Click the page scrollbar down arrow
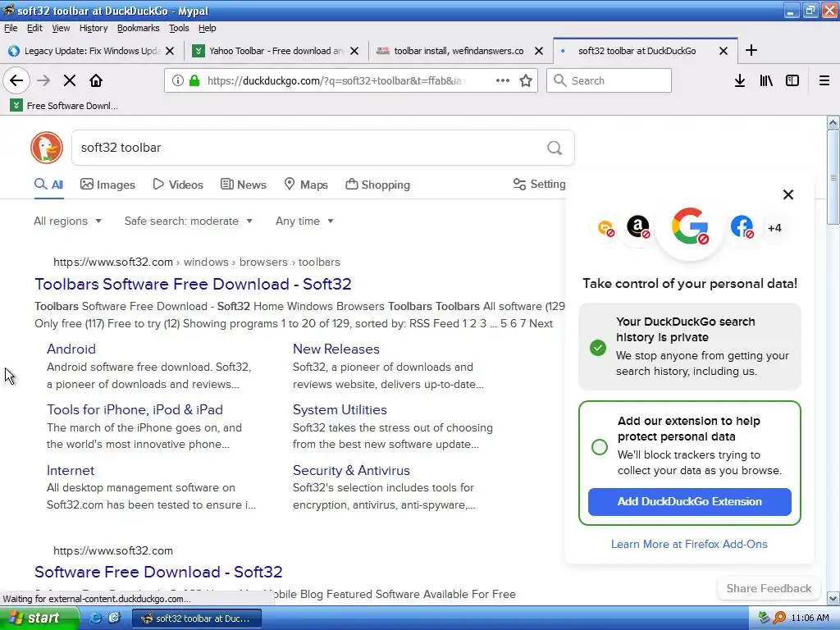 (x=833, y=598)
